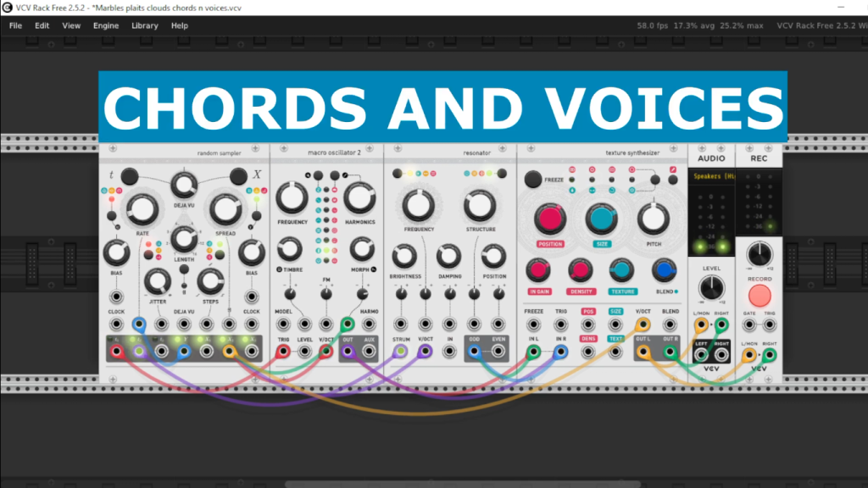Click the teal TEXTURE knob
868x488 pixels.
pyautogui.click(x=621, y=270)
